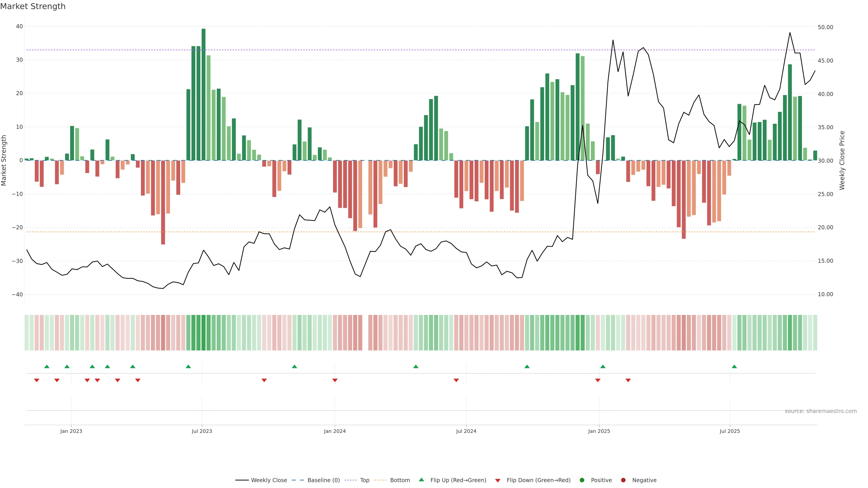Click the tallest green bar near Jul 2023

point(203,94)
